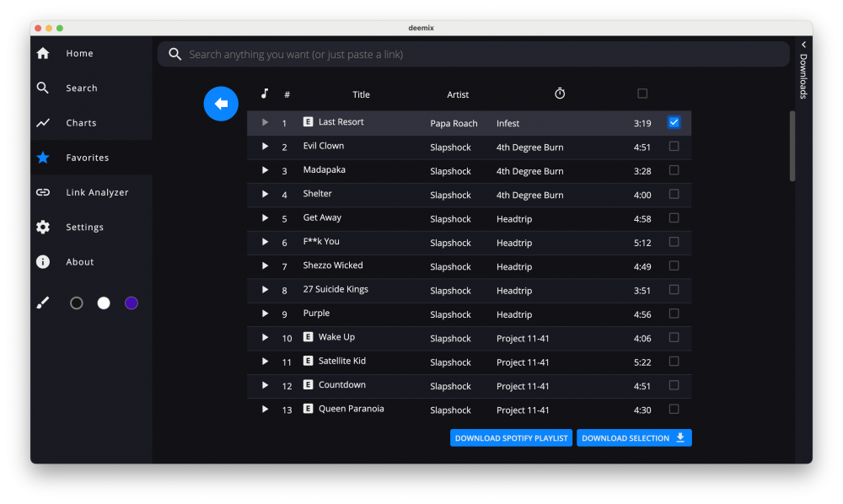Image resolution: width=843 pixels, height=504 pixels.
Task: Click the Link Analyzer chain icon
Action: (43, 192)
